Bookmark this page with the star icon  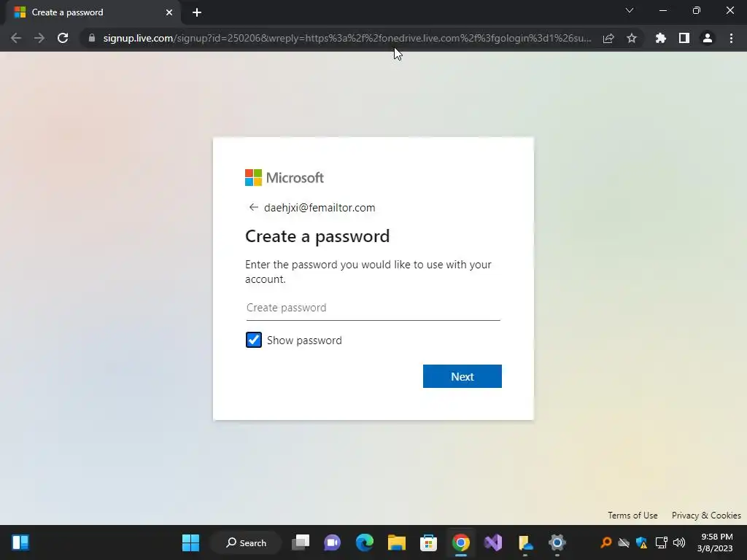pos(632,38)
